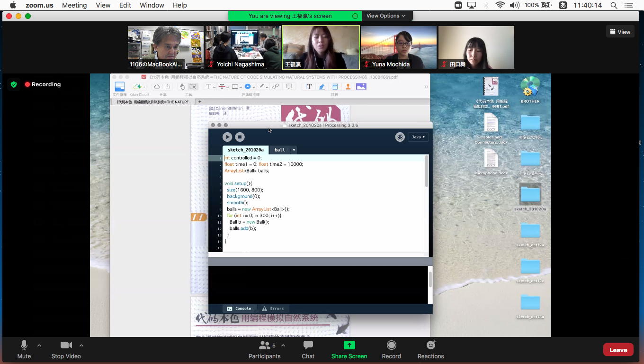This screenshot has width=644, height=364.
Task: Click the View button in Zoom
Action: [620, 32]
